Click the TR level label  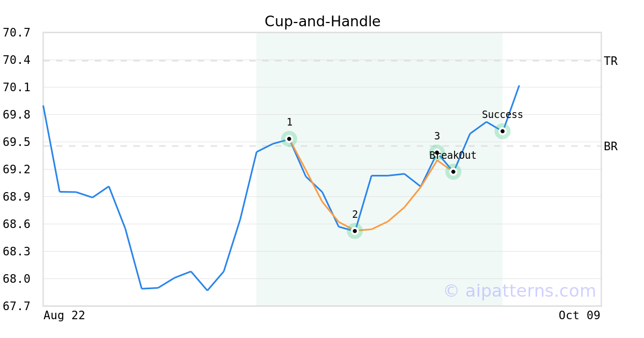pyautogui.click(x=610, y=61)
